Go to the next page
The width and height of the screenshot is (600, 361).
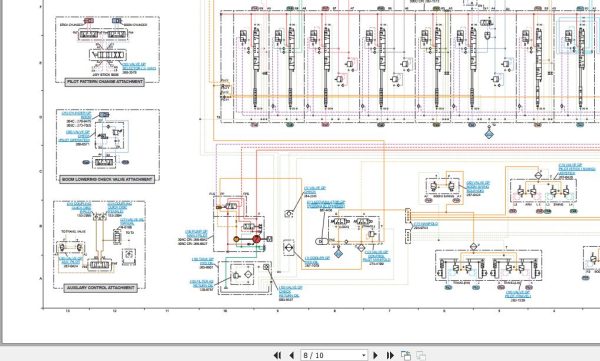point(375,355)
